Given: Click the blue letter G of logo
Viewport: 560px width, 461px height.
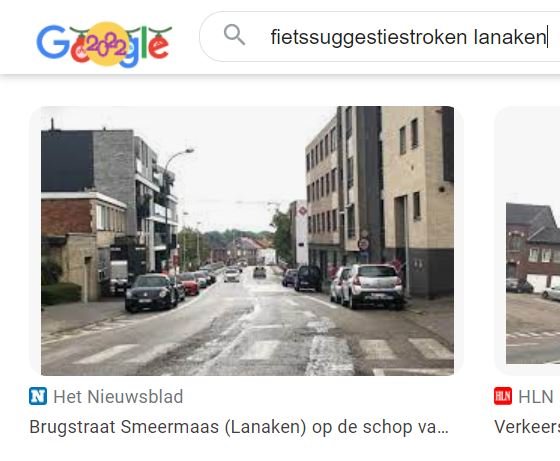Looking at the screenshot, I should (53, 42).
